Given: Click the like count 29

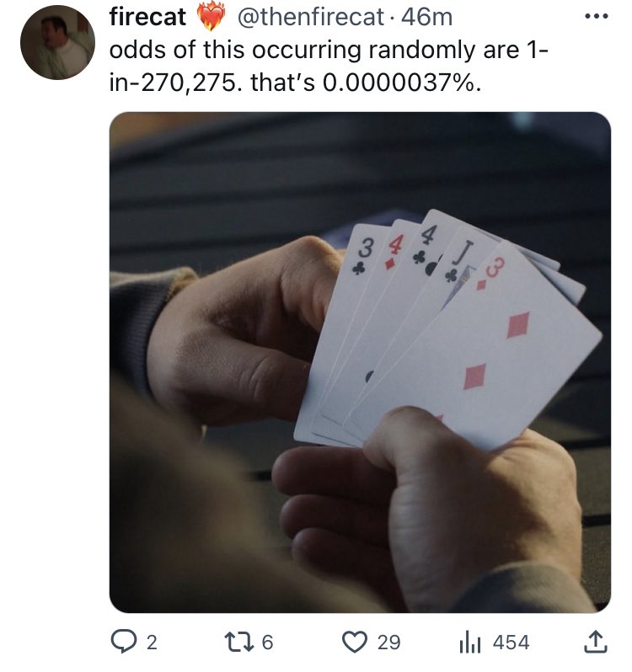Looking at the screenshot, I should tap(389, 643).
